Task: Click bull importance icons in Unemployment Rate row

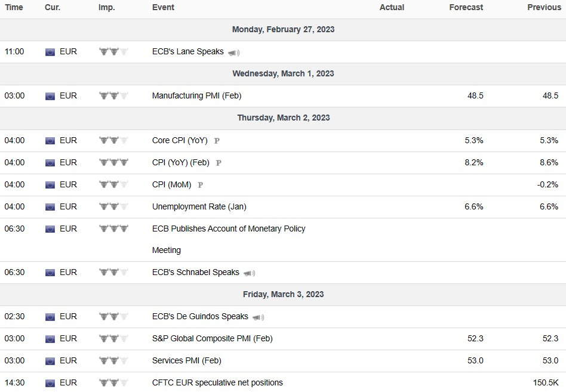Action: 113,206
